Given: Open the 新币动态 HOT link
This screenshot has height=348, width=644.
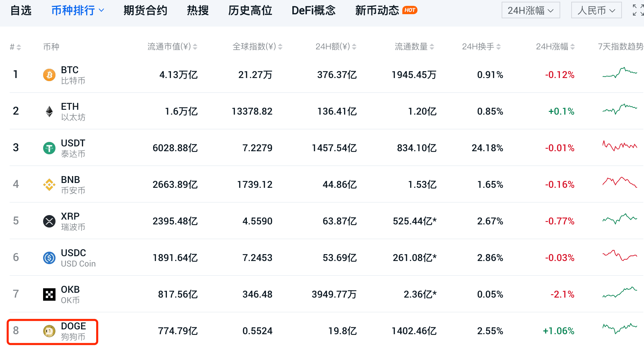Looking at the screenshot, I should [386, 10].
